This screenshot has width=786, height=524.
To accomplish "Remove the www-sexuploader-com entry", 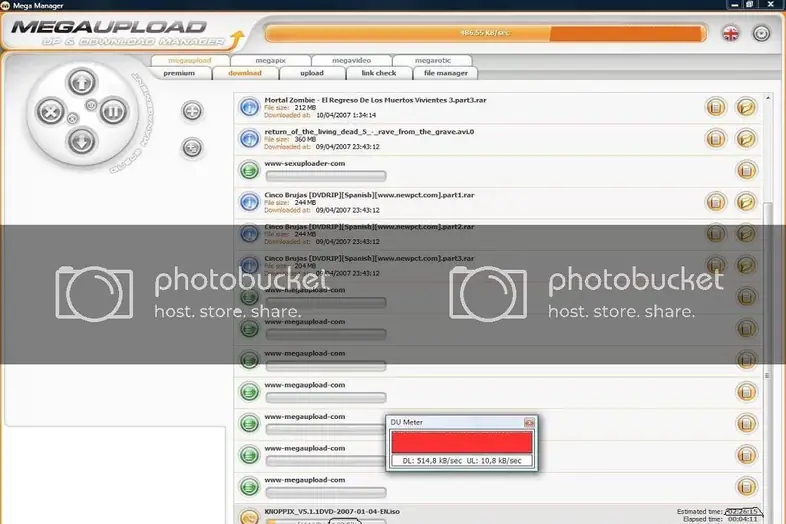I will coord(746,170).
